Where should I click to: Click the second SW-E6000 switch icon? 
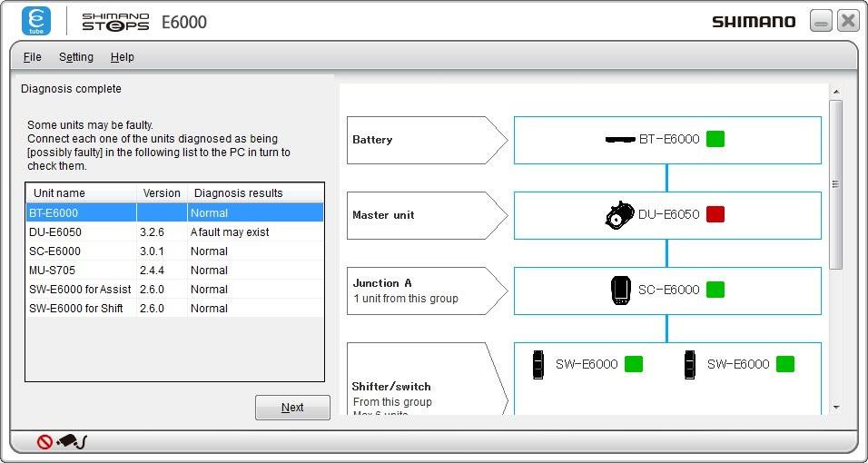tap(689, 364)
